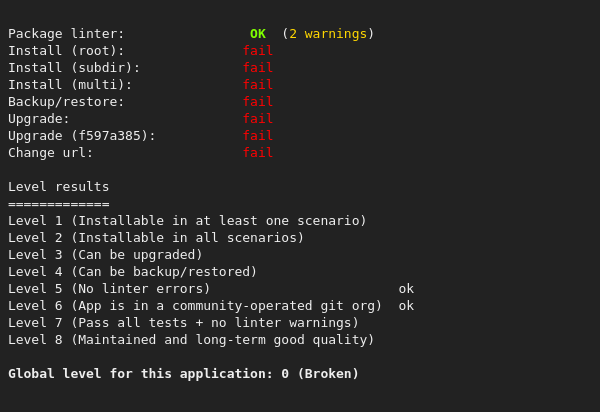The height and width of the screenshot is (412, 600).
Task: Click the red fail beside Install (subdir)
Action: tap(258, 68)
